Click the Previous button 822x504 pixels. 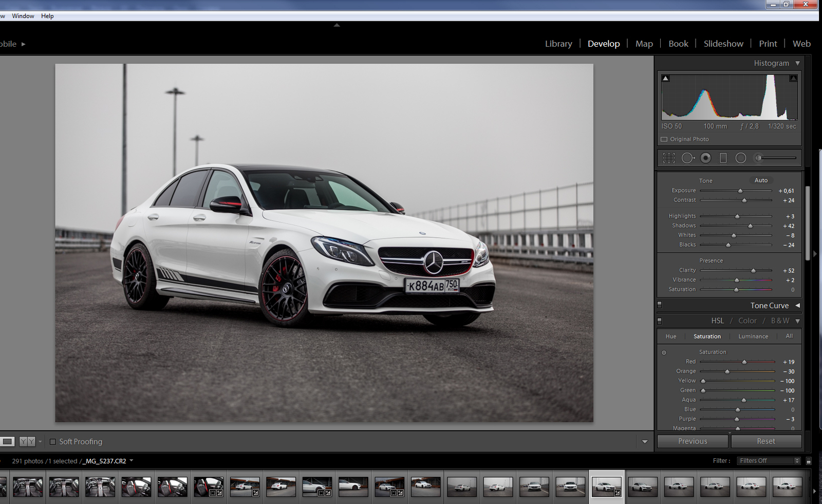[693, 441]
